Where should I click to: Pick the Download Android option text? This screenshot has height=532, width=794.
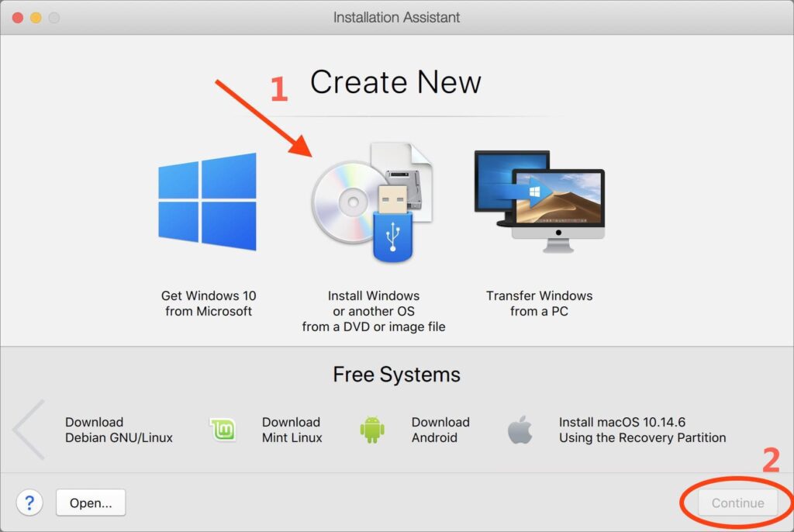click(x=440, y=430)
